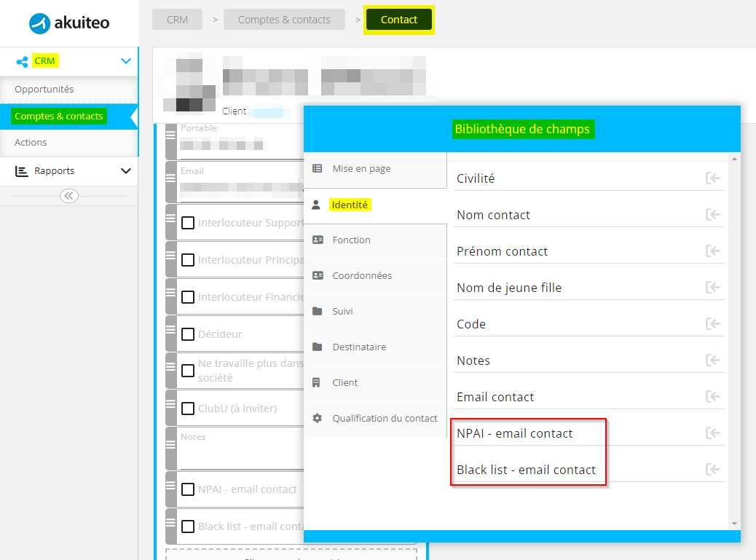Check the Décideur checkbox
The width and height of the screenshot is (756, 560).
click(188, 334)
